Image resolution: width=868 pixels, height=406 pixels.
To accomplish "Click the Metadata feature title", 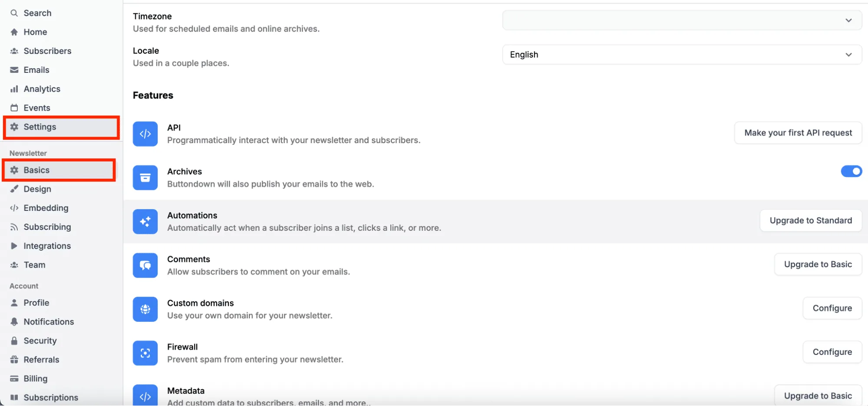I will point(186,391).
